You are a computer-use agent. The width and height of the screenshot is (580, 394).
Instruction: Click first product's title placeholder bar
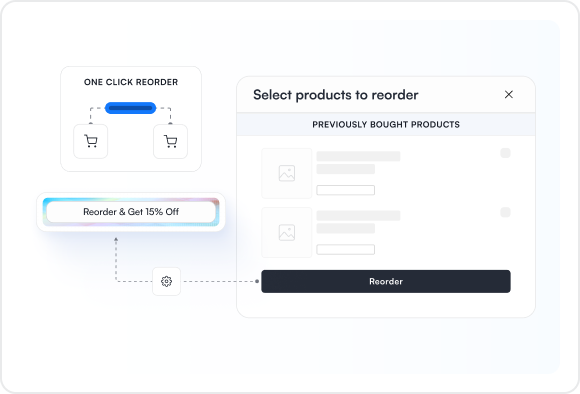358,156
